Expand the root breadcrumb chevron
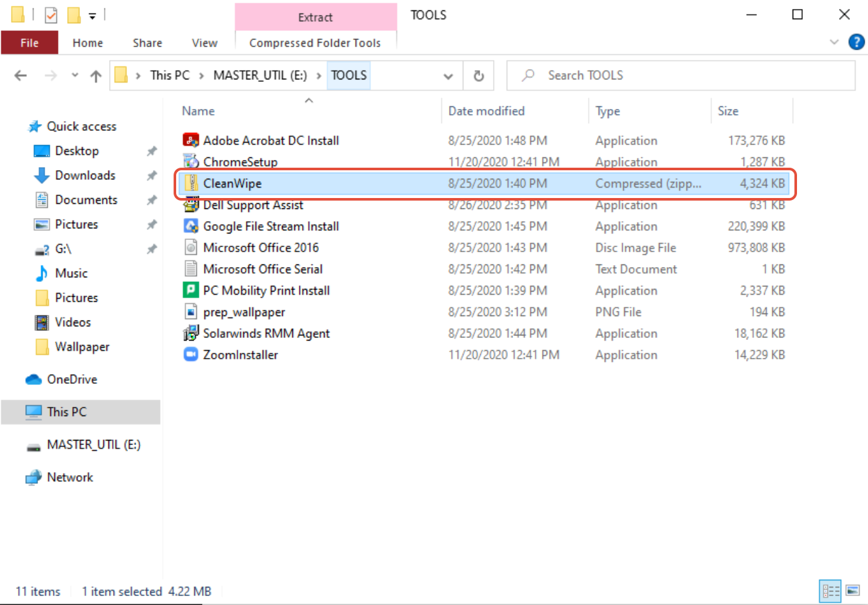The width and height of the screenshot is (868, 605). tap(138, 75)
